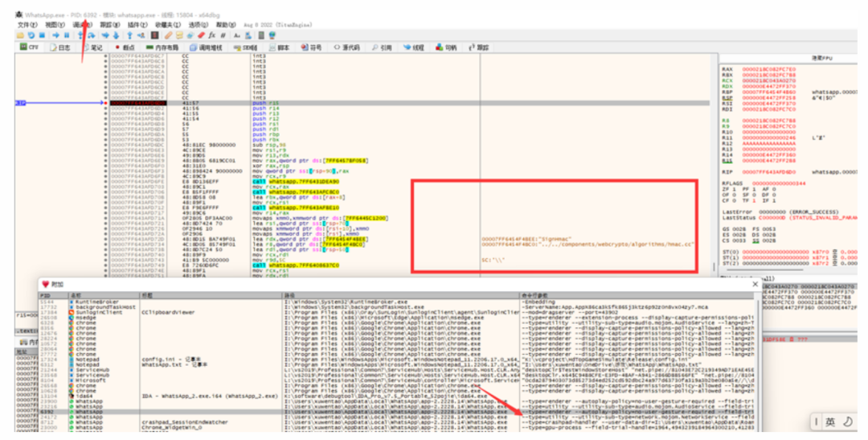Click the 隐藏FPU button above registers
This screenshot has width=868, height=440.
(x=822, y=58)
